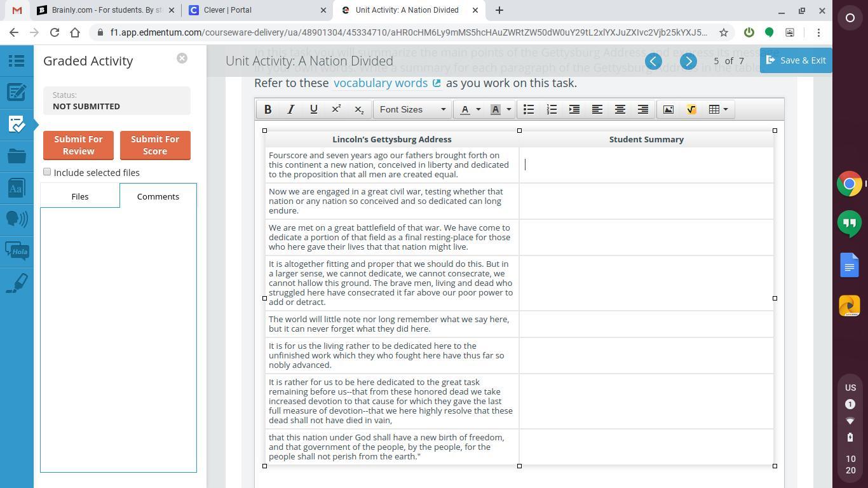The height and width of the screenshot is (488, 868).
Task: Click Submit For Score button
Action: coord(155,145)
